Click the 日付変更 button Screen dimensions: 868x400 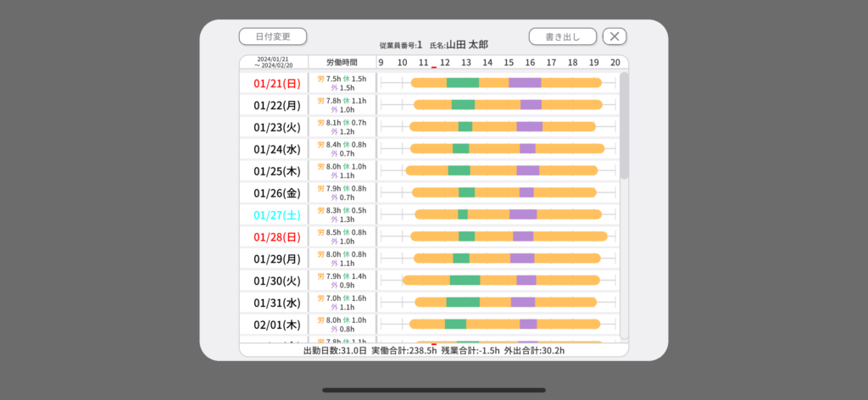(x=272, y=36)
